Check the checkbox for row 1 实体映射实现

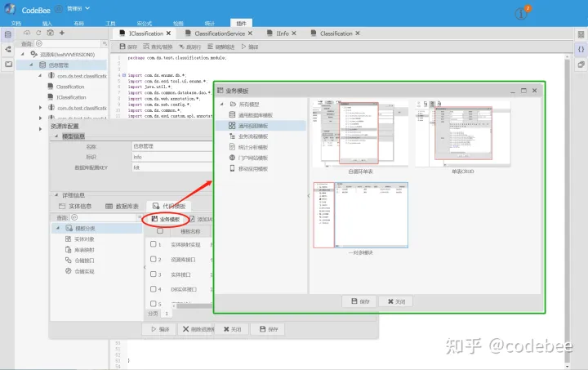(153, 244)
